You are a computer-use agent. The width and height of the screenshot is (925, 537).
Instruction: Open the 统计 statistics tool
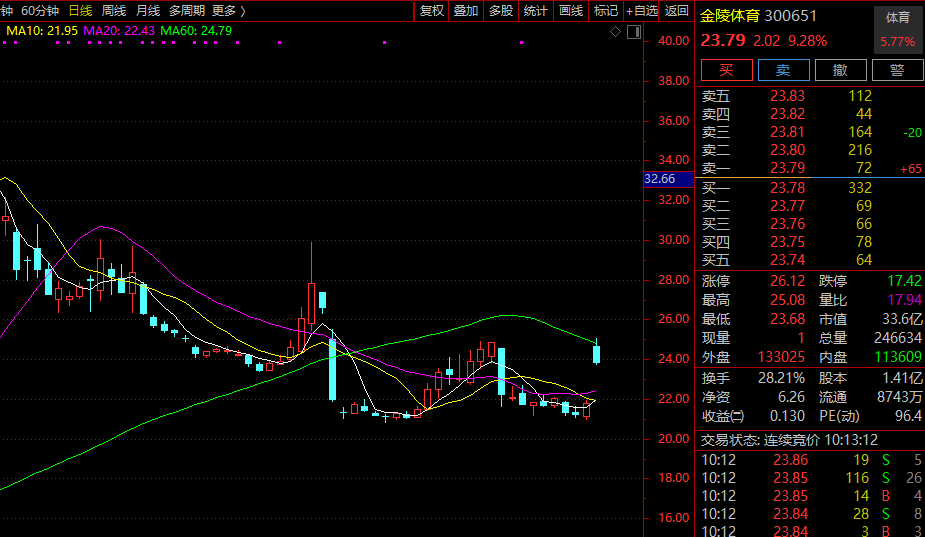pos(536,11)
